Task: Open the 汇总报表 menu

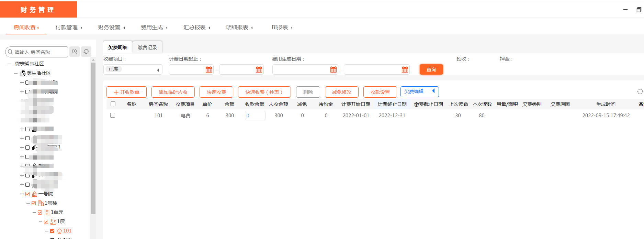Action: pos(196,27)
